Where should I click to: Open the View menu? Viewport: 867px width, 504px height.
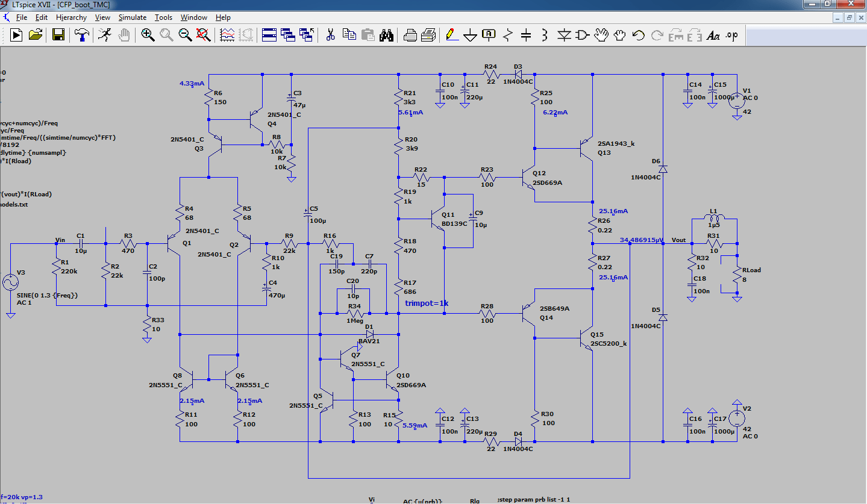coord(103,17)
